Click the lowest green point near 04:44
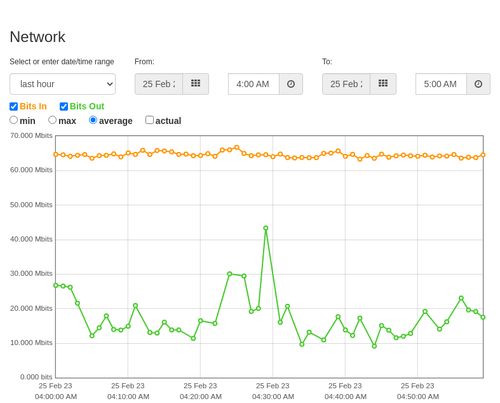This screenshot has width=500, height=403. coord(374,346)
